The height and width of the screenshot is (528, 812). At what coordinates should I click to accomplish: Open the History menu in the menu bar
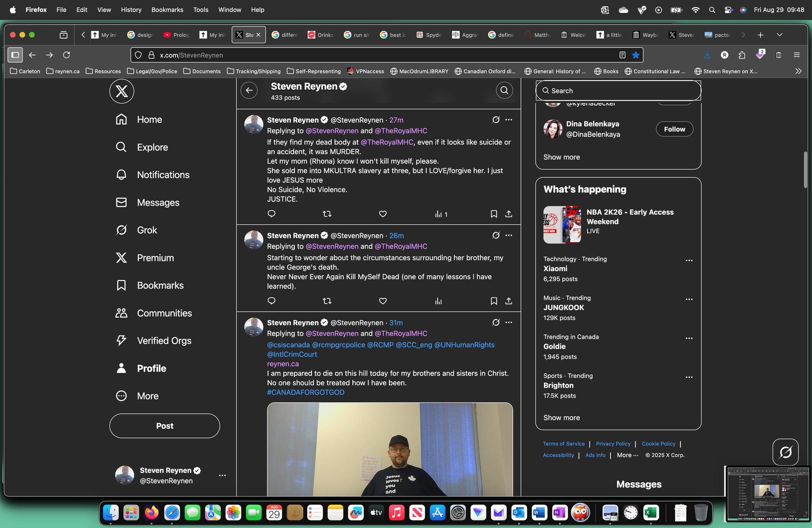131,10
